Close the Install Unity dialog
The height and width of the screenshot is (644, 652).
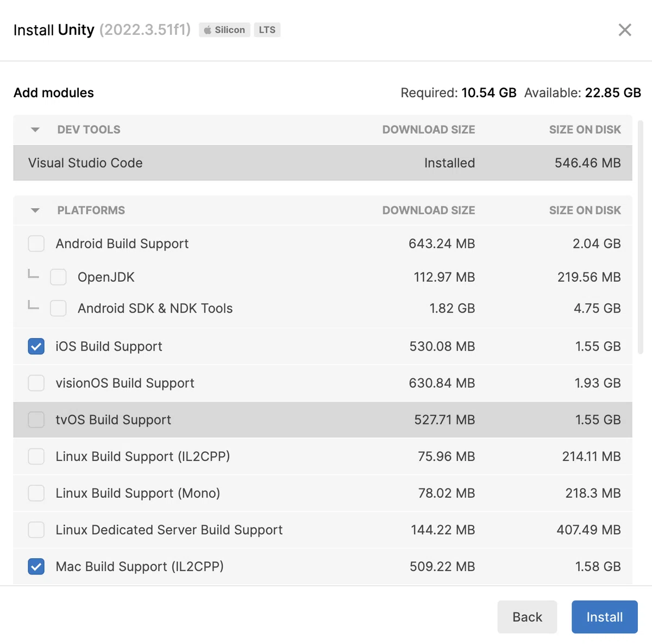[625, 30]
